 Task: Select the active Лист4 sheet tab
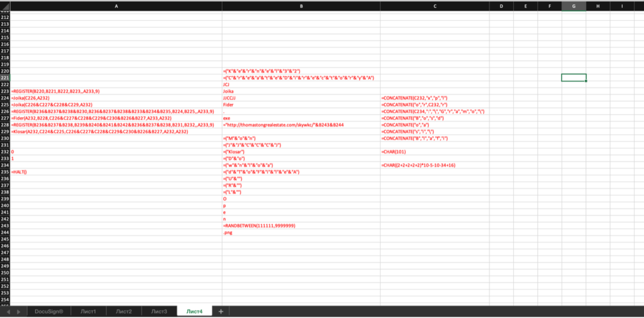click(194, 311)
